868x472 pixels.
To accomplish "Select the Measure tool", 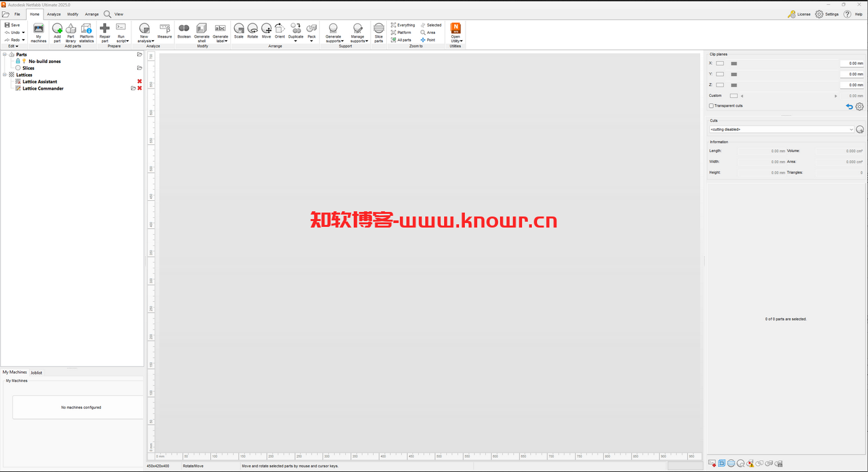I will click(164, 31).
